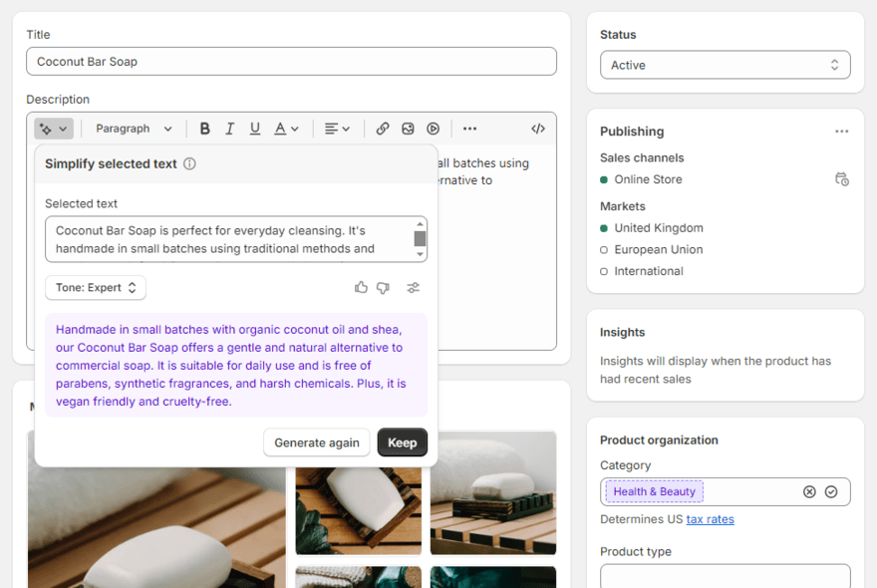The image size is (877, 588).
Task: Click Generate again for new suggestion
Action: pos(316,441)
